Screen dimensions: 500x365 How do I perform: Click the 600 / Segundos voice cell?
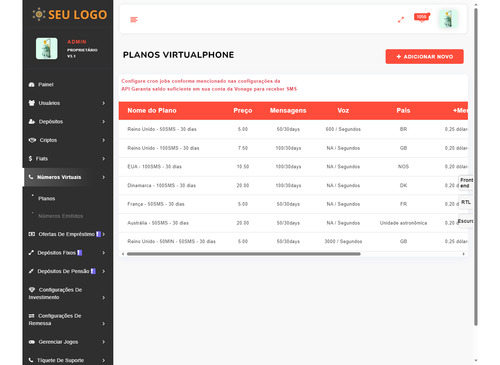point(343,129)
